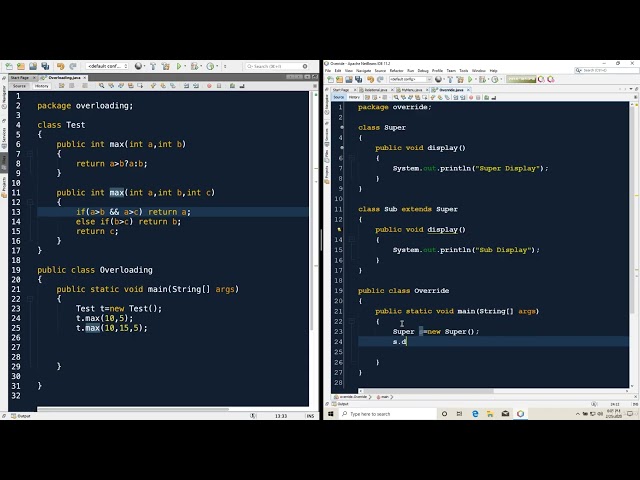Click New Project icon in left window toolbar
This screenshot has height=480, width=640.
[x=21, y=66]
